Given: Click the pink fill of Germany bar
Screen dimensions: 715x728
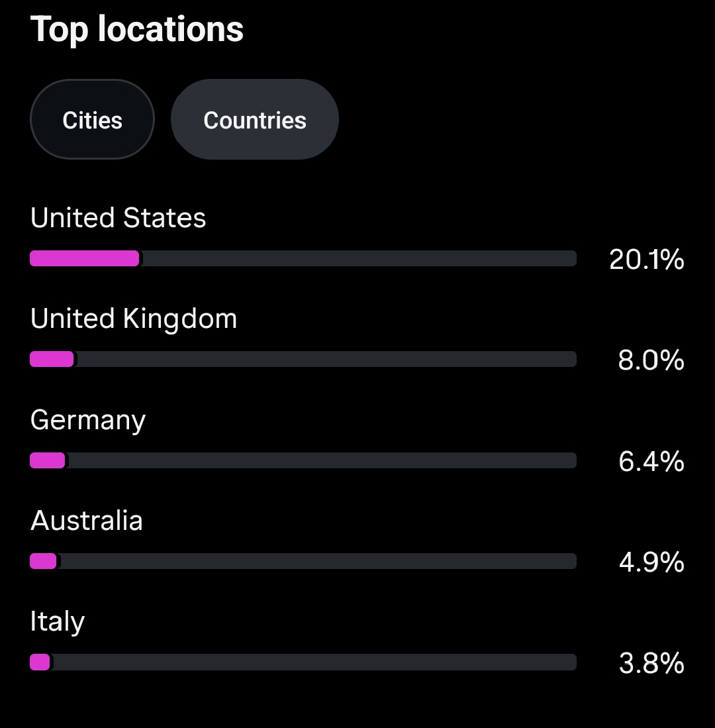Looking at the screenshot, I should coord(48,460).
